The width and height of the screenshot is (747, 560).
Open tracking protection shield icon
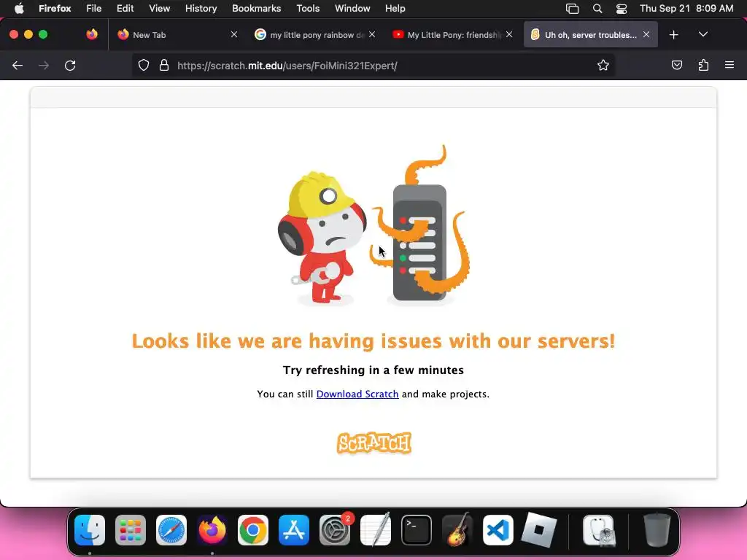(144, 65)
